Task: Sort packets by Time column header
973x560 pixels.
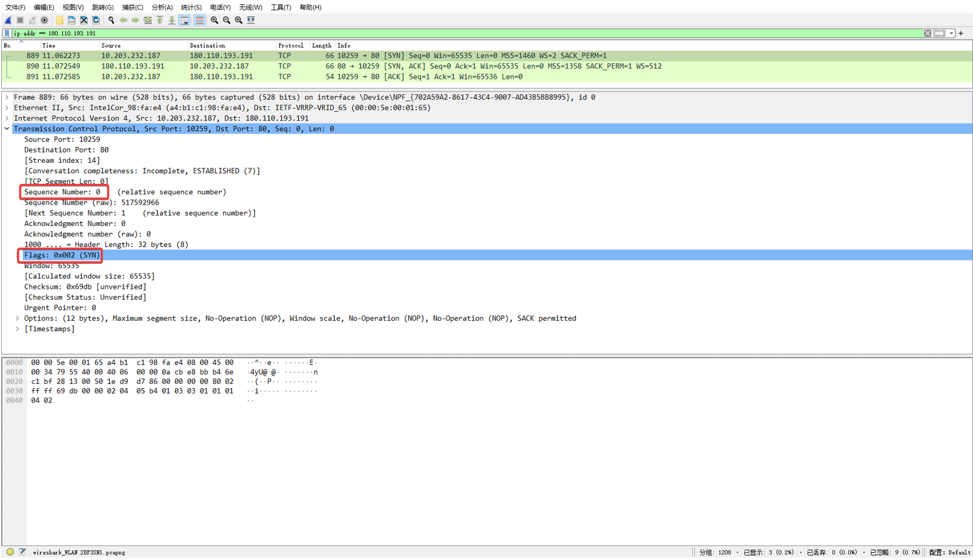Action: coord(68,45)
